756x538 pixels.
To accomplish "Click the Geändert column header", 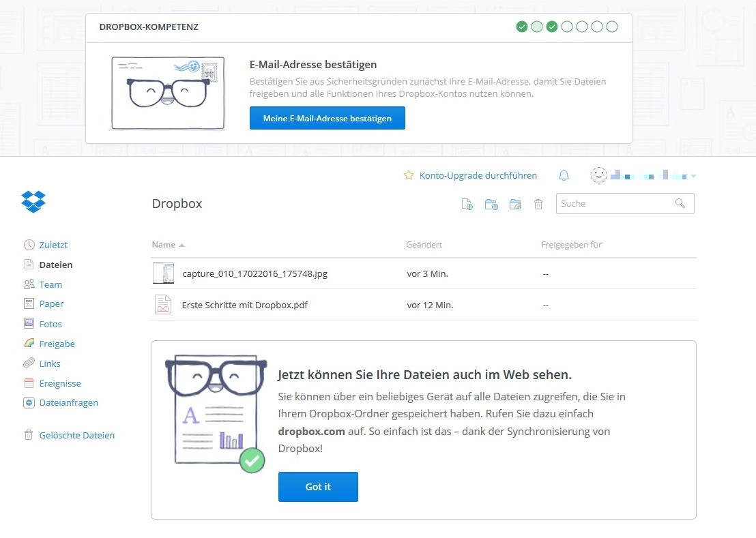I will (424, 245).
